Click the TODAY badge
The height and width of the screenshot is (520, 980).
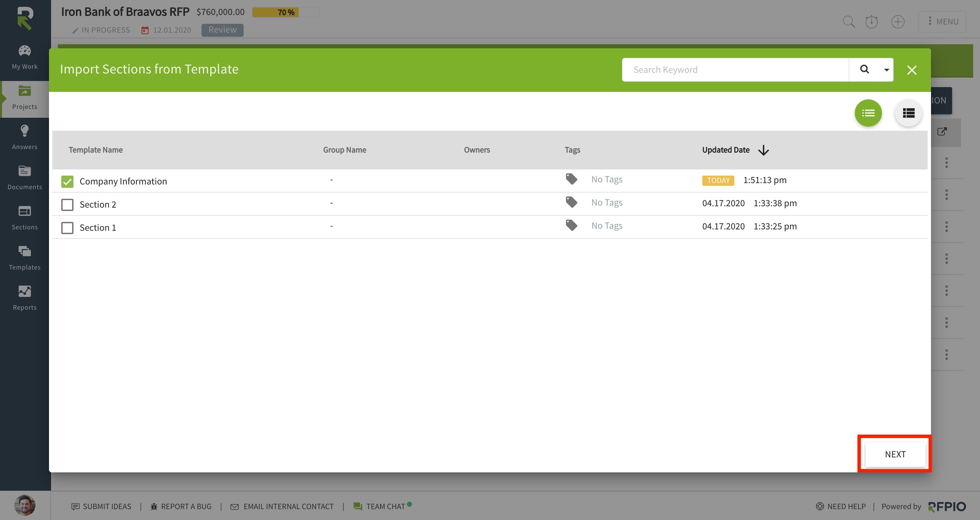pyautogui.click(x=718, y=180)
